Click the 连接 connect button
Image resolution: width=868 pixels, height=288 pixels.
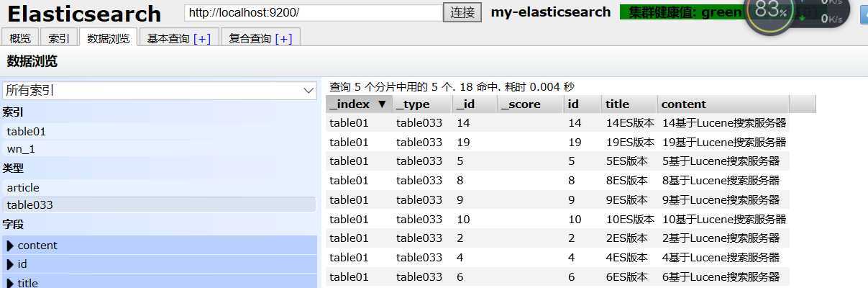pos(462,12)
